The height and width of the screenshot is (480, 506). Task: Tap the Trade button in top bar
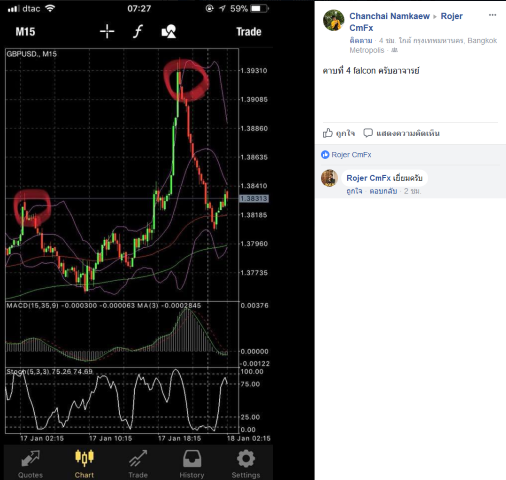pyautogui.click(x=249, y=32)
